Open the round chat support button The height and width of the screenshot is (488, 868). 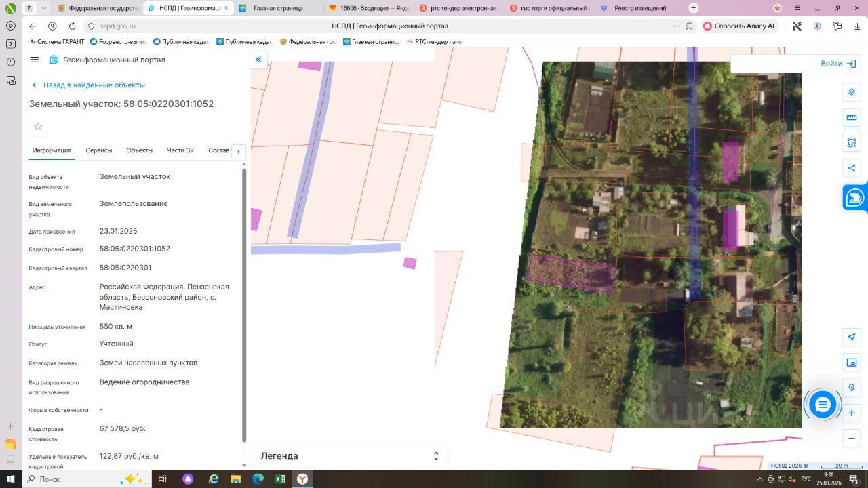tap(823, 405)
